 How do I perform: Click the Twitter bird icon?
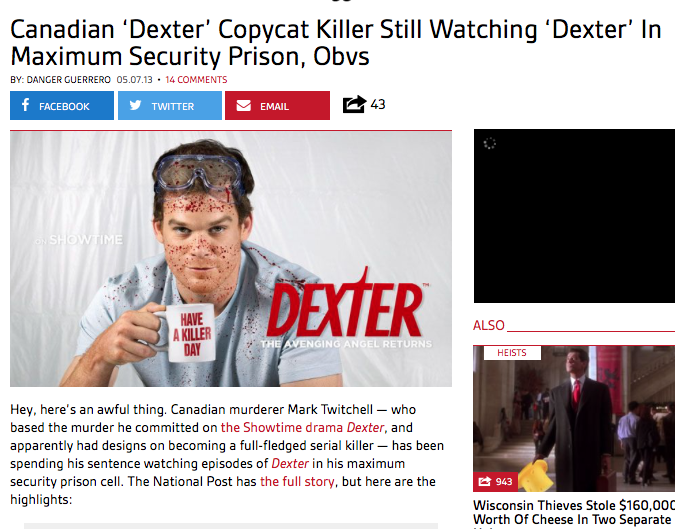(135, 105)
